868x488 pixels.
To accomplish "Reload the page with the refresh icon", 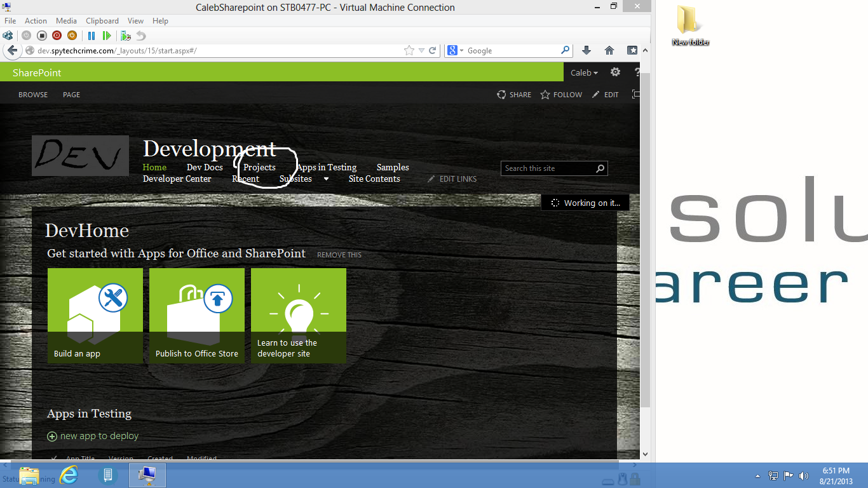I will tap(433, 51).
